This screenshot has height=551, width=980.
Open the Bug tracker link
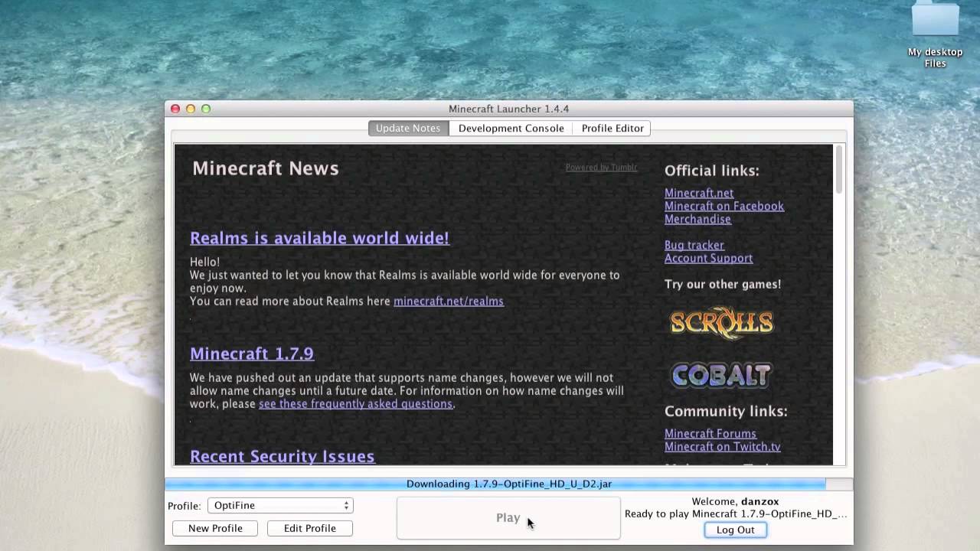[694, 245]
